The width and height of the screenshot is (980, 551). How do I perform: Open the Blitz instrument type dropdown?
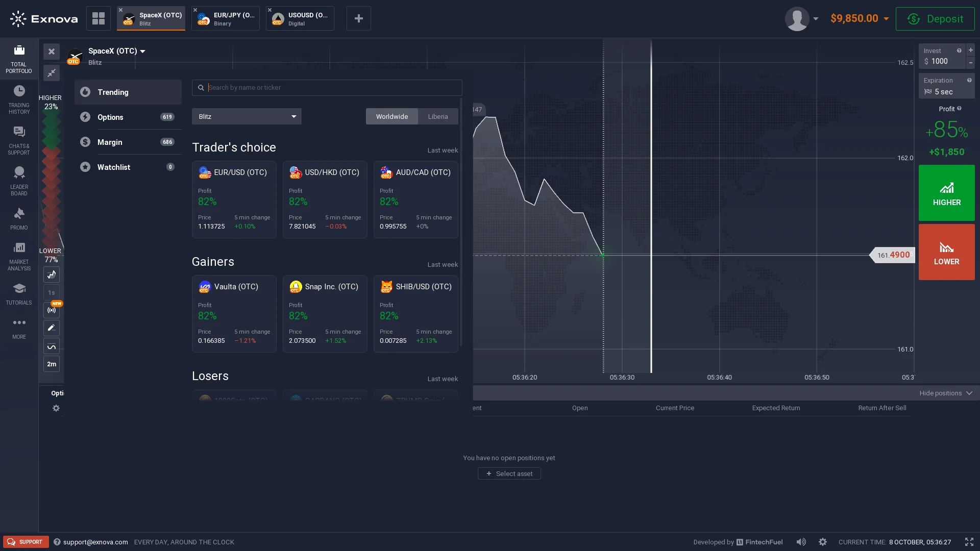247,116
